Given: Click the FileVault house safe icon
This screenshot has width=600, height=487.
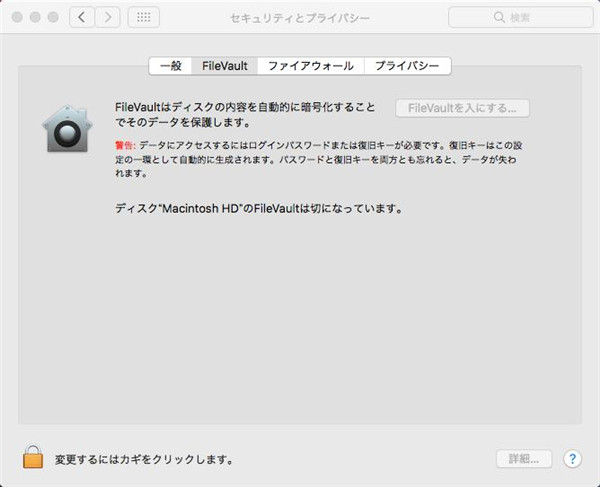Looking at the screenshot, I should [67, 129].
